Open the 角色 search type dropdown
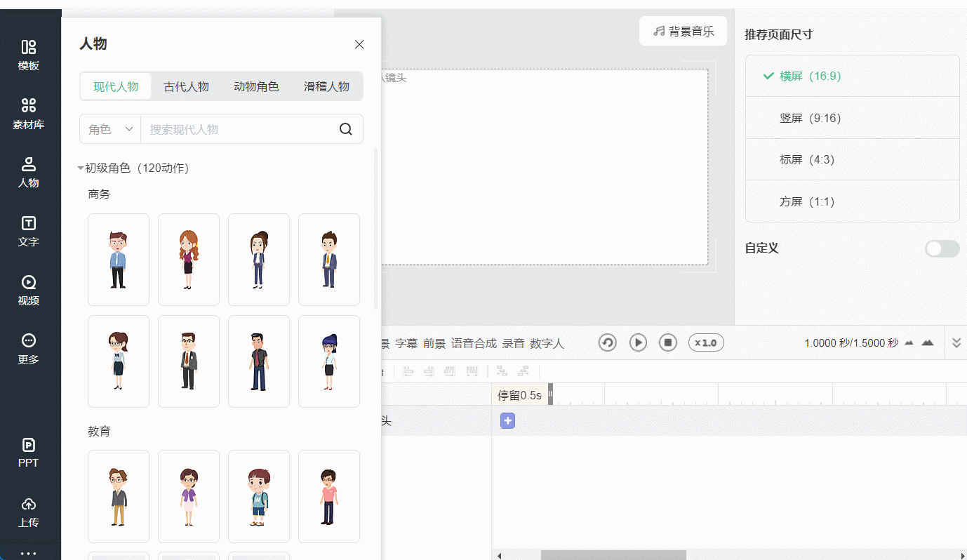The height and width of the screenshot is (560, 967). pyautogui.click(x=110, y=129)
